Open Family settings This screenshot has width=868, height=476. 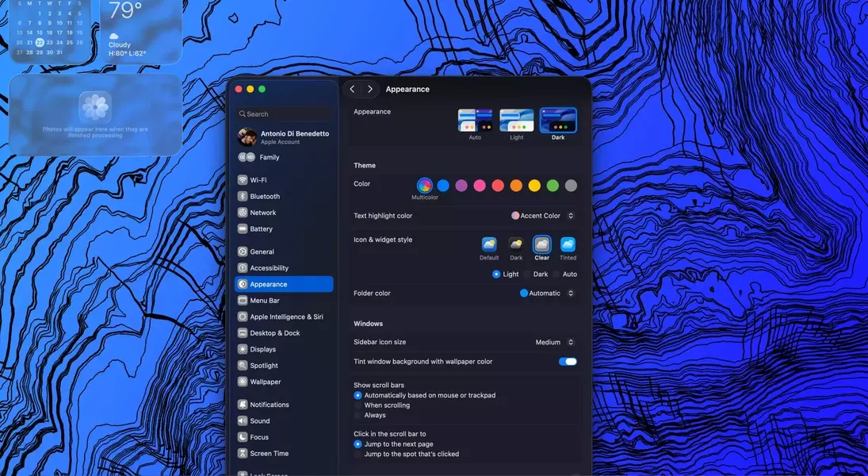click(x=269, y=158)
